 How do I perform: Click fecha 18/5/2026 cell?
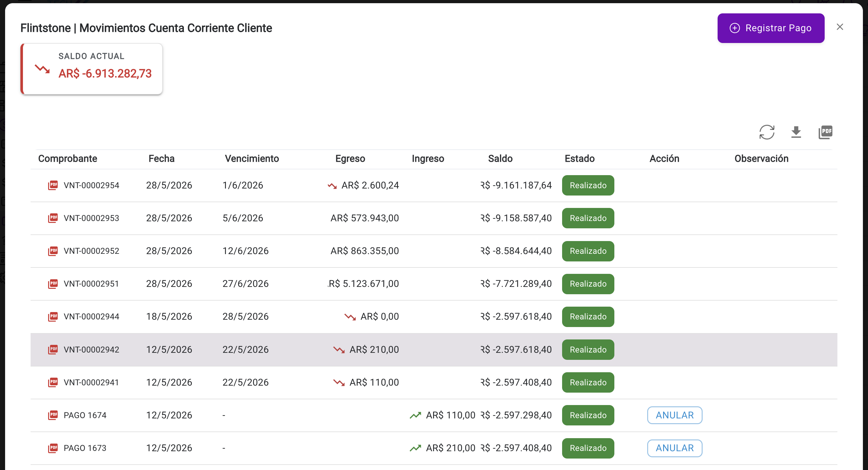(x=169, y=317)
